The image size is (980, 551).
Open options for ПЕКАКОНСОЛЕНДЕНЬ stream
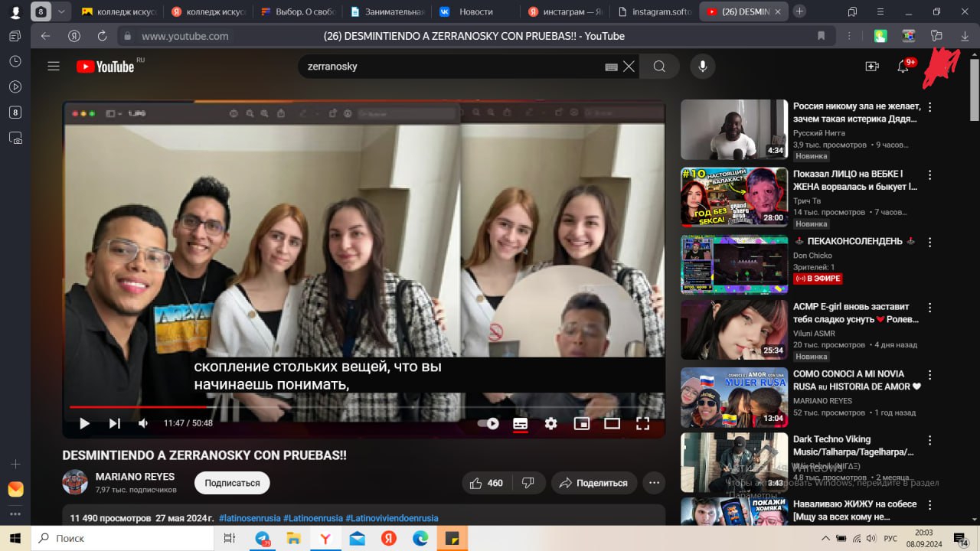(930, 242)
